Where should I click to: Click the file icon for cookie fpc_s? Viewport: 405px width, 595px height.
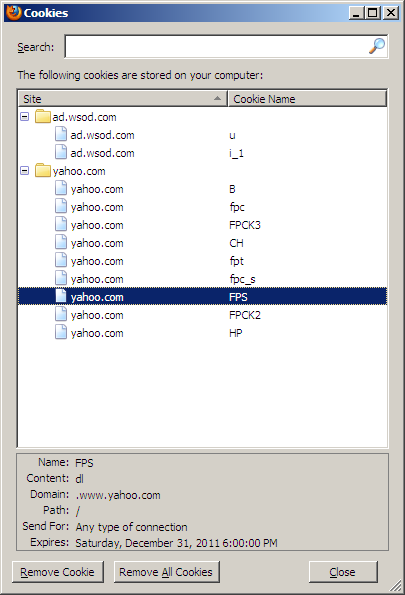[x=61, y=279]
